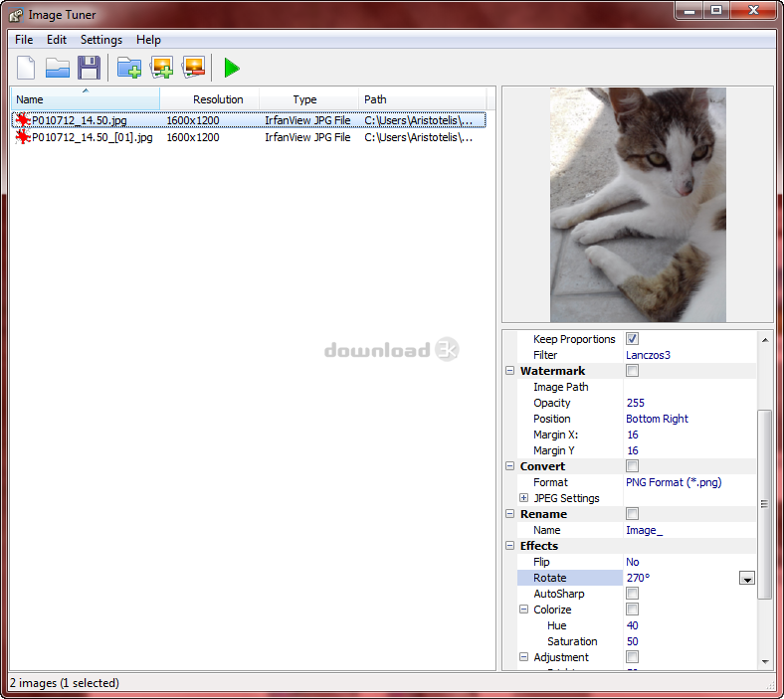Click icon of P010712_14.50_[01].jpg file

click(x=23, y=137)
